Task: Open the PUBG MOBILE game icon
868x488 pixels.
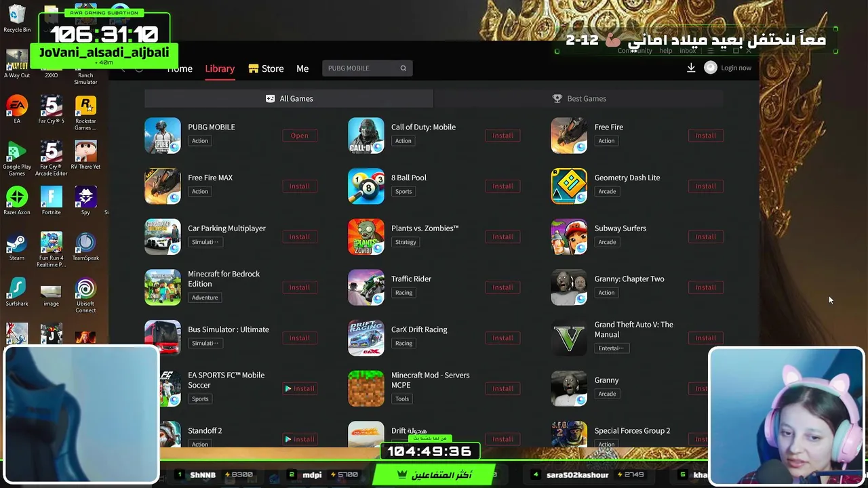Action: point(163,136)
